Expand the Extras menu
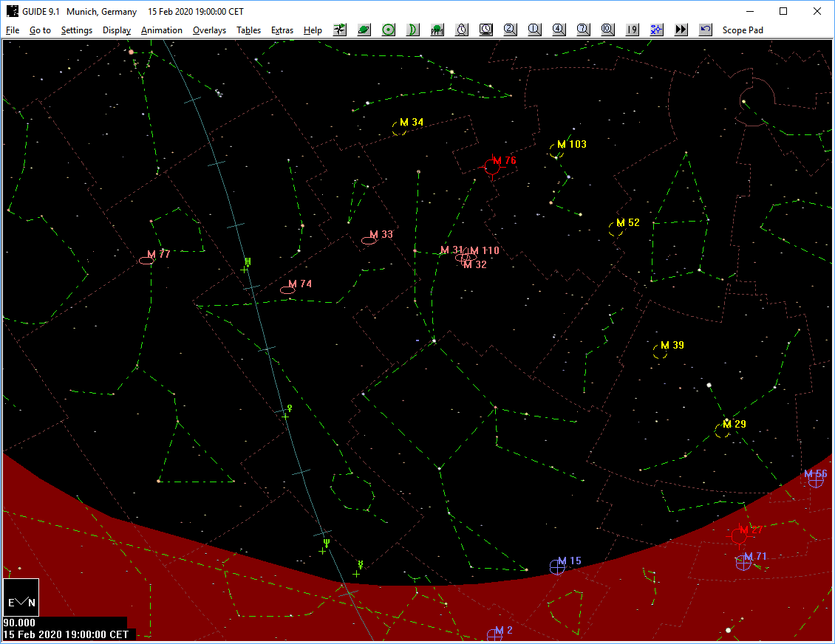The width and height of the screenshot is (835, 644). click(282, 30)
